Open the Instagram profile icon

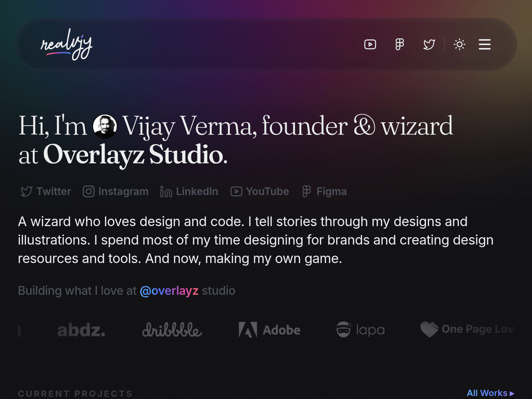(x=89, y=191)
